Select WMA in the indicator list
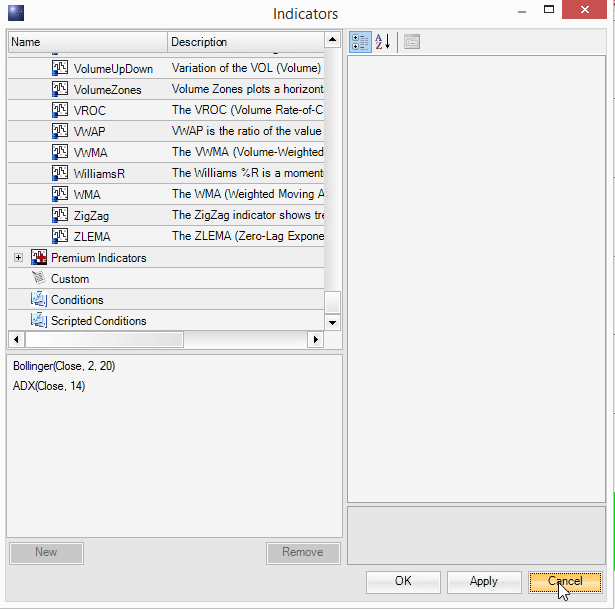Viewport: 615px width, 609px height. (x=87, y=195)
